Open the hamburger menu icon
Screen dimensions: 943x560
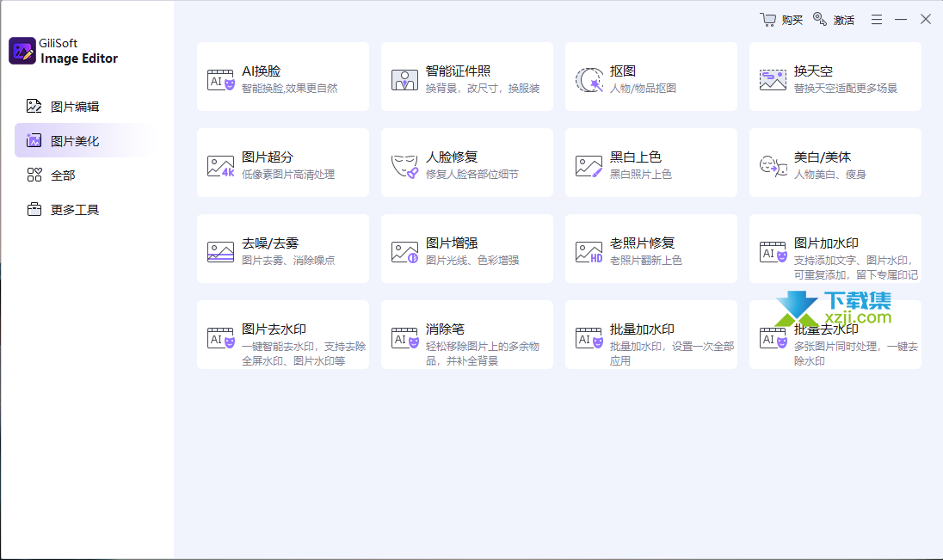click(x=877, y=20)
